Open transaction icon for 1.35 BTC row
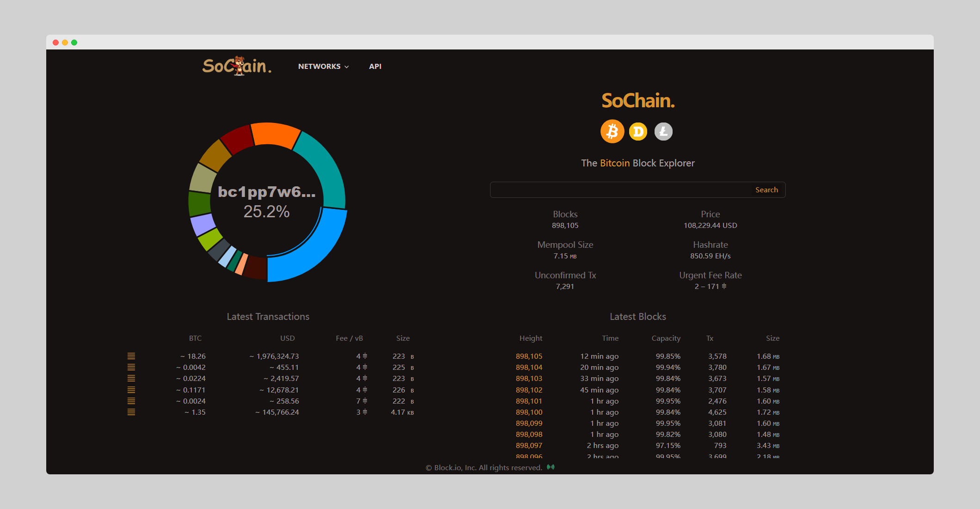 point(131,412)
